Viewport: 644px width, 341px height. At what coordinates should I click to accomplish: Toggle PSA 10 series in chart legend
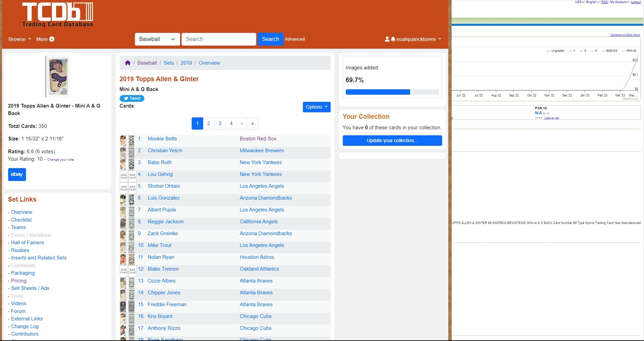click(x=629, y=51)
